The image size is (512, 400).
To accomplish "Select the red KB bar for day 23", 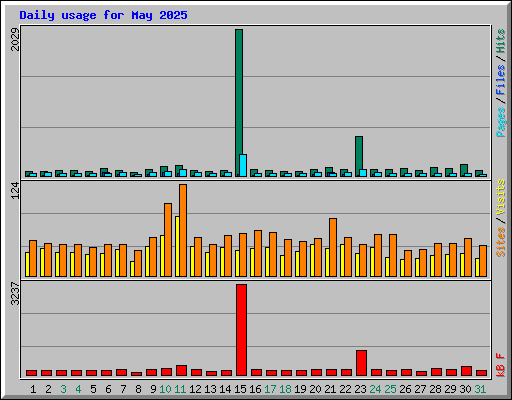I will [x=361, y=363].
